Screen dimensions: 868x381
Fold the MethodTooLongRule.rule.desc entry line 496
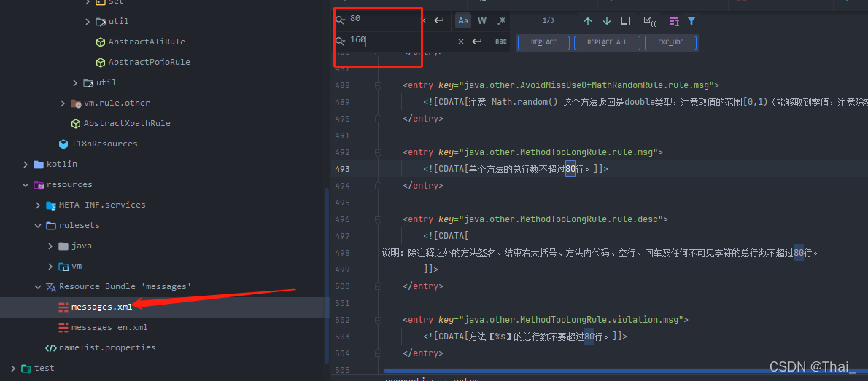[x=378, y=219]
